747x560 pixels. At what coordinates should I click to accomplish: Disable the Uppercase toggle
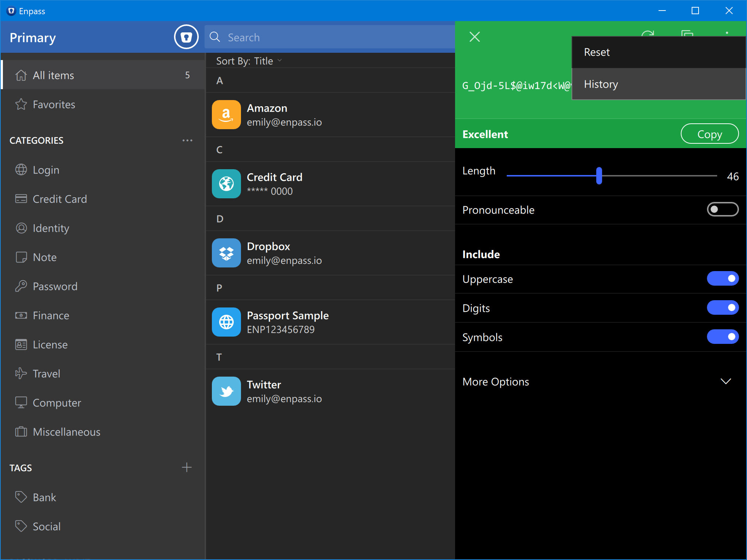tap(723, 278)
